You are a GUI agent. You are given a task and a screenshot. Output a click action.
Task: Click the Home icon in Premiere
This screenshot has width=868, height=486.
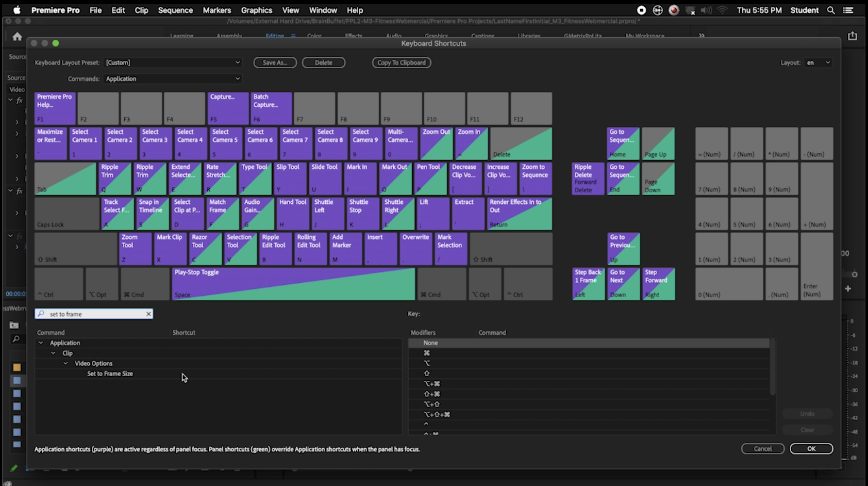click(17, 36)
